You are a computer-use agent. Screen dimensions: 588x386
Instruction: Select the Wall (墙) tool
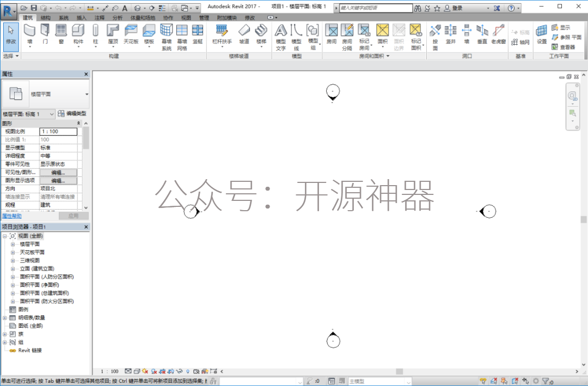point(29,35)
